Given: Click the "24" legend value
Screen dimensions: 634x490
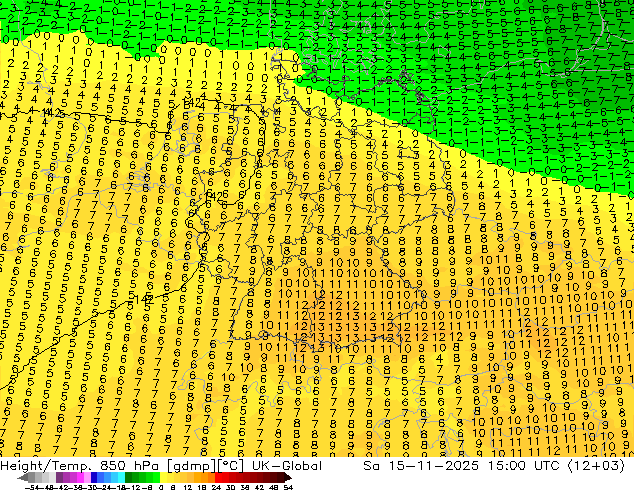Looking at the screenshot, I should (x=216, y=487).
